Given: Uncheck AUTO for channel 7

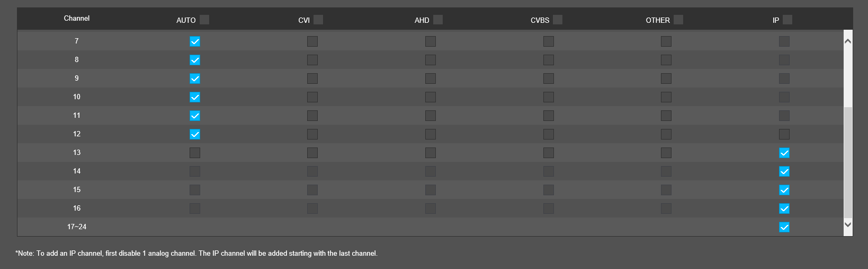Looking at the screenshot, I should click(195, 41).
